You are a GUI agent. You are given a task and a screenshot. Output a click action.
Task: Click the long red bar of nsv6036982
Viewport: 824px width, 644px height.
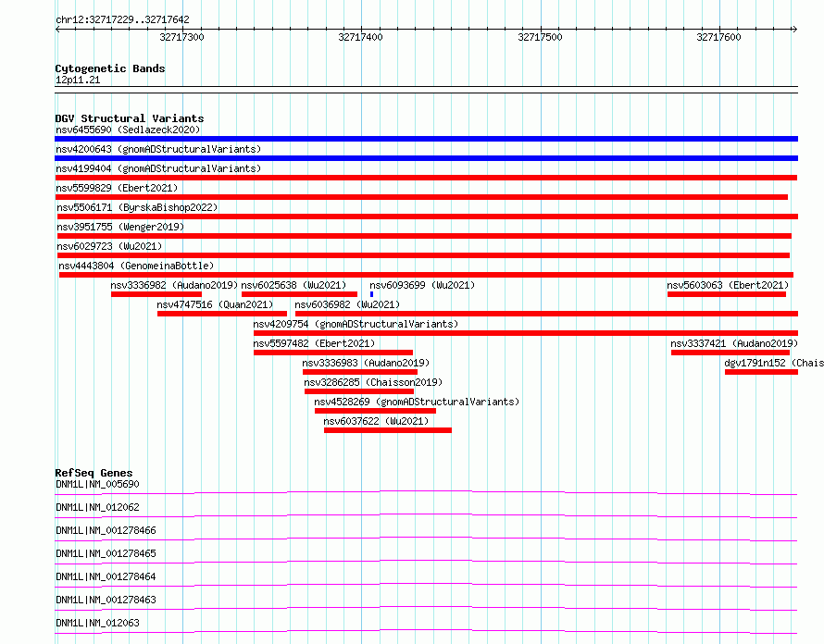click(x=546, y=314)
